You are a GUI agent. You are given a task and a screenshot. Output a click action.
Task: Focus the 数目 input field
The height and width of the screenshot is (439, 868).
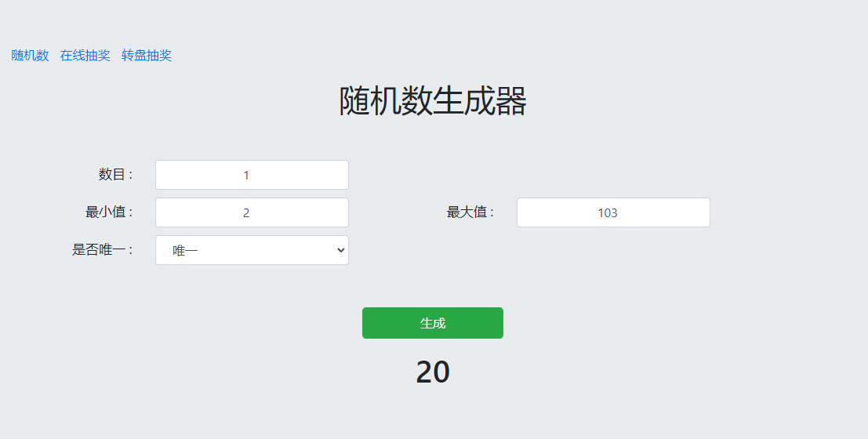coord(252,175)
